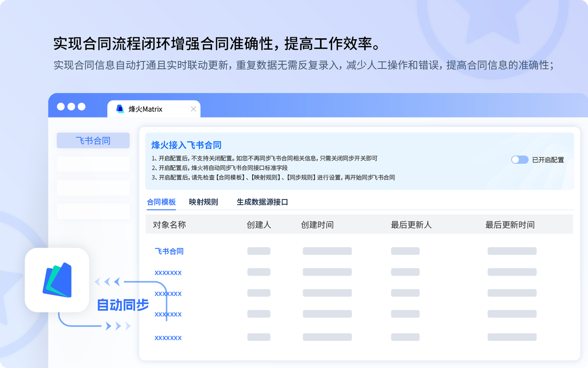This screenshot has height=368, width=588.
Task: Select 飞书合同 in the sidebar
Action: [x=93, y=141]
